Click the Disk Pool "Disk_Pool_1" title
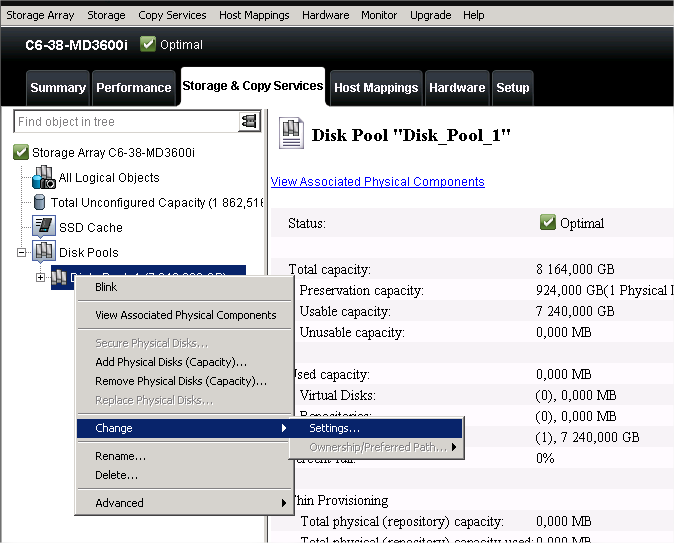The width and height of the screenshot is (674, 543). pos(411,135)
